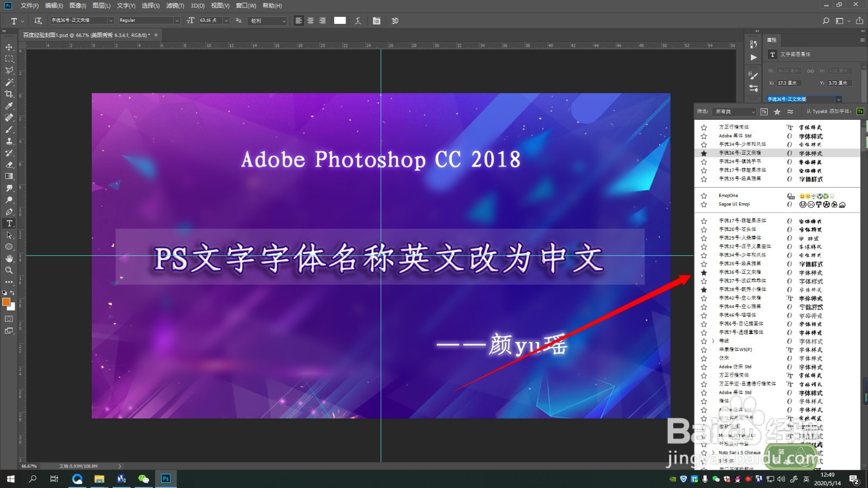Open the Windows Start menu
The height and width of the screenshot is (488, 868).
pyautogui.click(x=10, y=479)
